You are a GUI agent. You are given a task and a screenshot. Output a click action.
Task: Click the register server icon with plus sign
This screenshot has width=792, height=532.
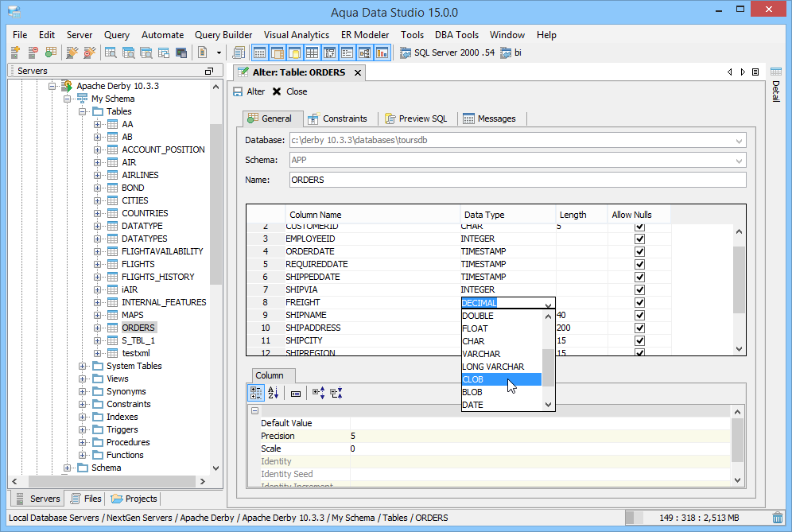(x=16, y=52)
